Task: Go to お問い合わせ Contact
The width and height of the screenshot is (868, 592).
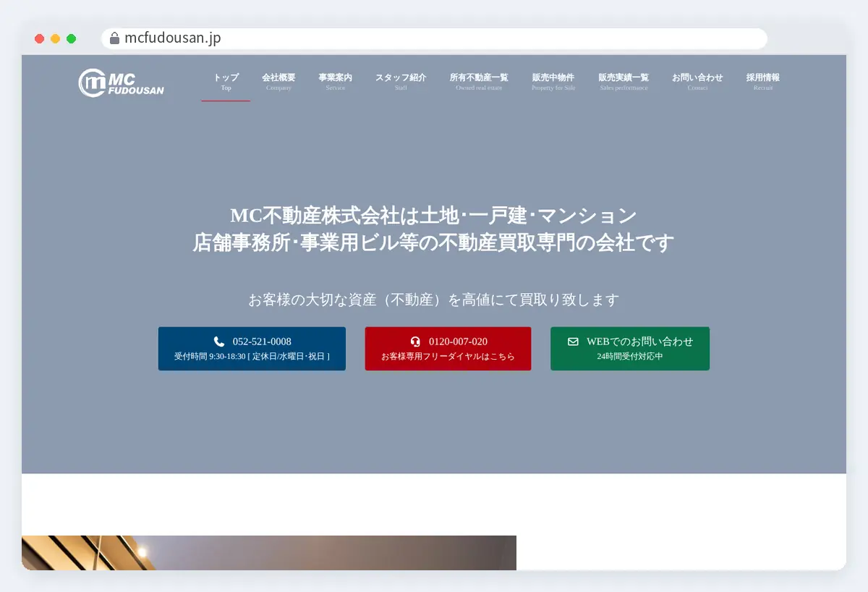Action: point(697,82)
